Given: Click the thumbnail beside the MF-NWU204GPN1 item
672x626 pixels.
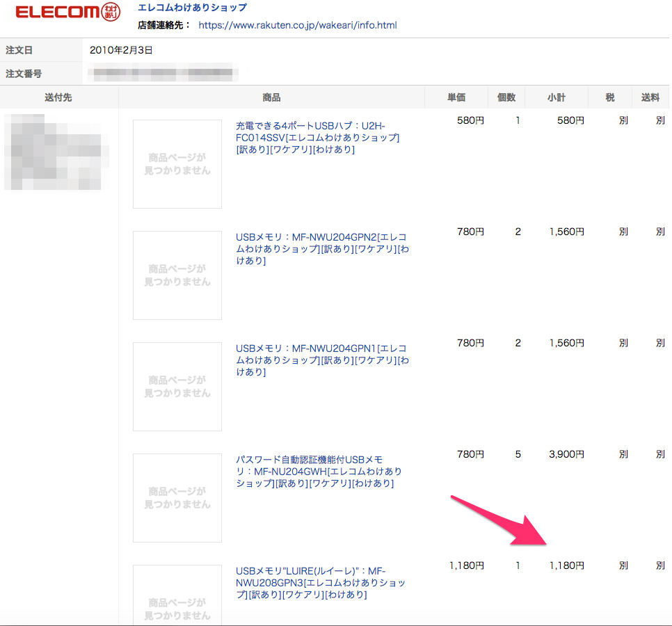Looking at the screenshot, I should tap(177, 387).
